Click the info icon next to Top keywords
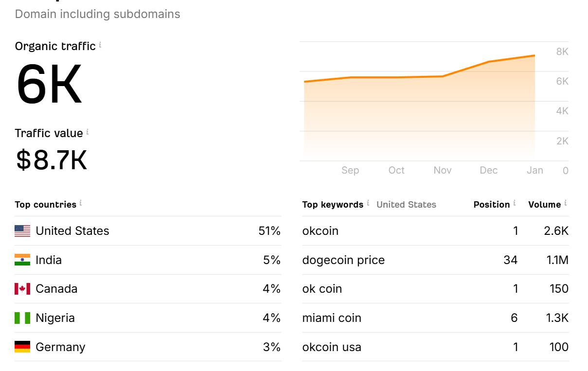This screenshot has width=588, height=371. [x=368, y=203]
